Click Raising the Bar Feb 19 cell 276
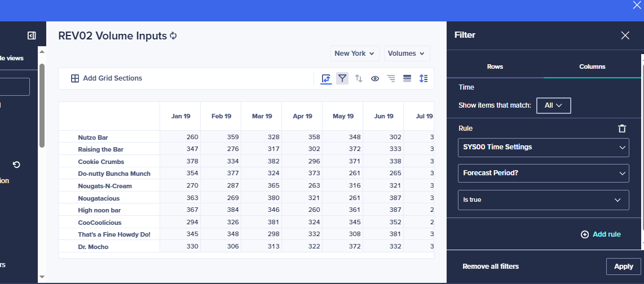Image resolution: width=644 pixels, height=284 pixels. point(221,149)
